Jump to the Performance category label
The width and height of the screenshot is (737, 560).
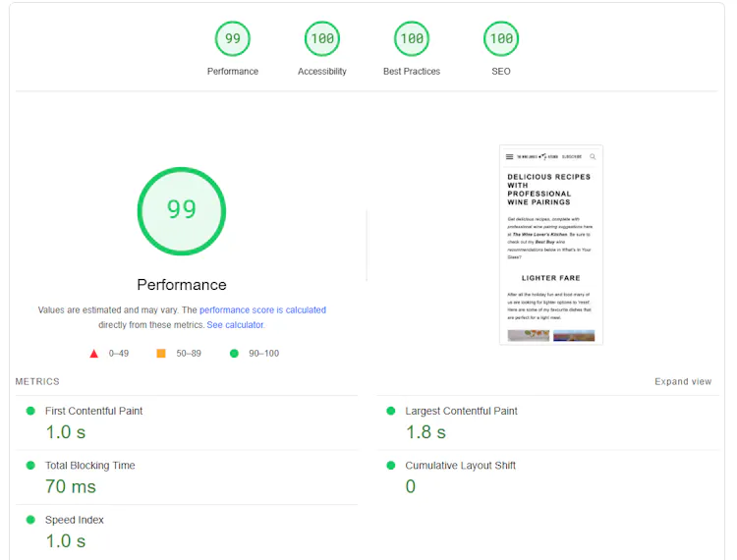coord(233,72)
